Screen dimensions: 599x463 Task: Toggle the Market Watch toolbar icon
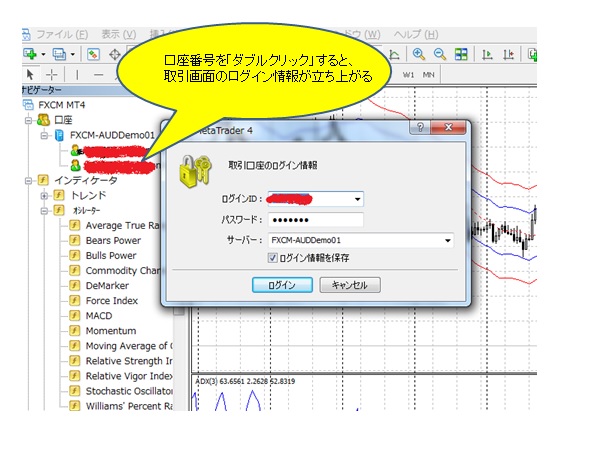click(93, 54)
